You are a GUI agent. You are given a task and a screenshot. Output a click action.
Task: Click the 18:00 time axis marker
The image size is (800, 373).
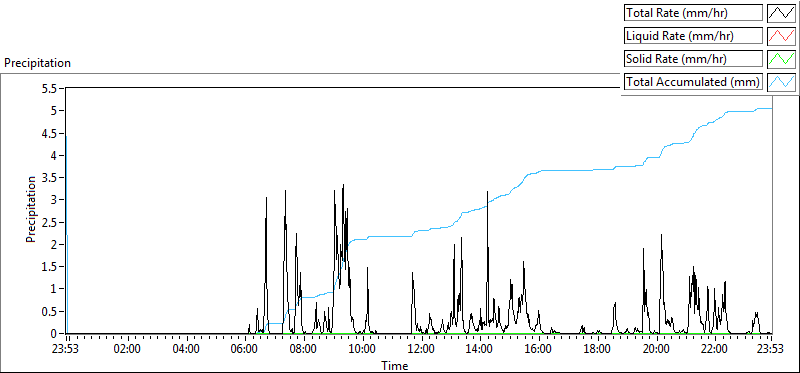(x=597, y=350)
